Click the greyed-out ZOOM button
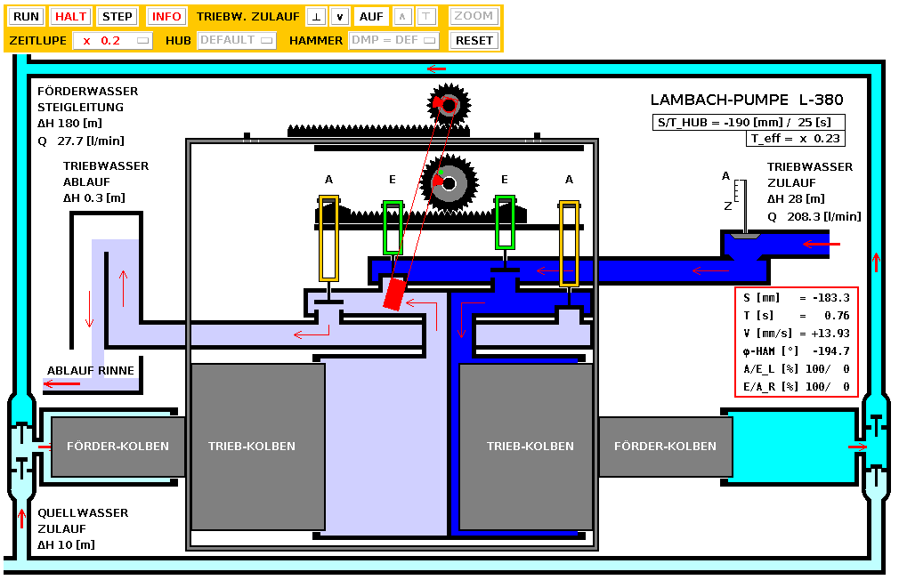The width and height of the screenshot is (899, 588). pos(474,16)
